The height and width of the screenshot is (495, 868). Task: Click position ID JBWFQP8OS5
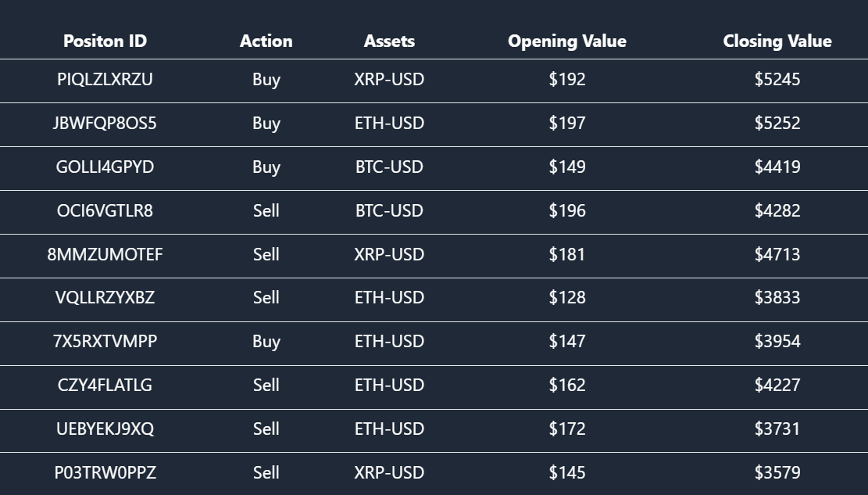(105, 124)
